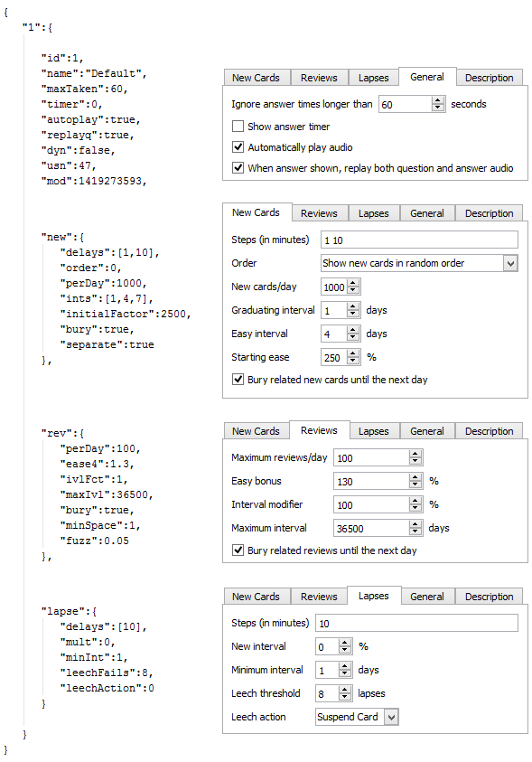Open Lapses tab in the Reviews settings panel

(373, 431)
